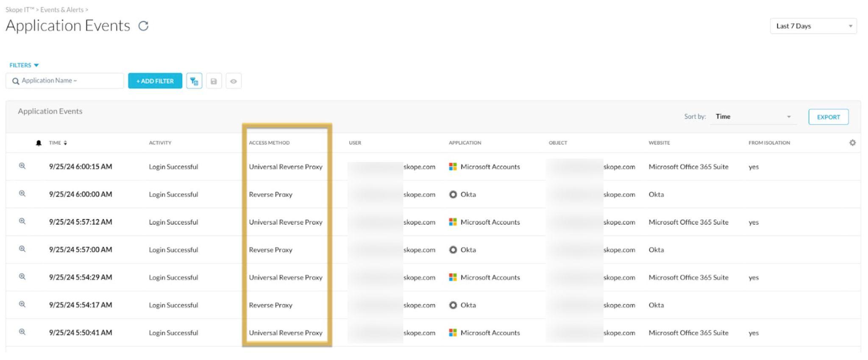868x360 pixels.
Task: Open table column settings gear
Action: tap(852, 142)
